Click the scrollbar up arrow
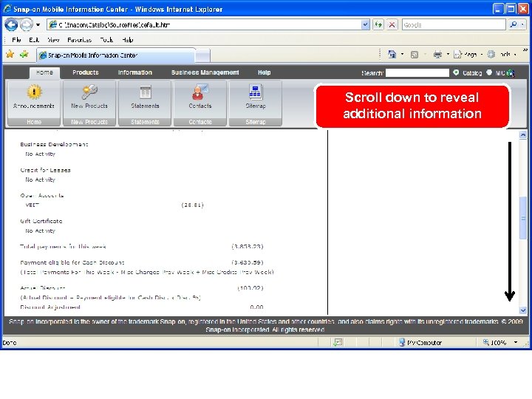 tap(523, 134)
